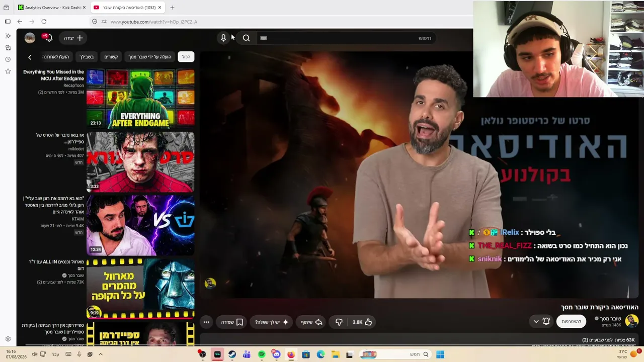Open Firefox from the taskbar
Viewport: 644px width, 362px height.
[291, 354]
